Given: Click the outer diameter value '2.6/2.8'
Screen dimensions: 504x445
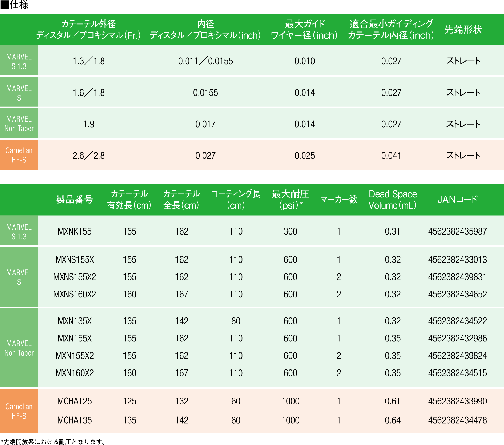Looking at the screenshot, I should pos(89,156).
